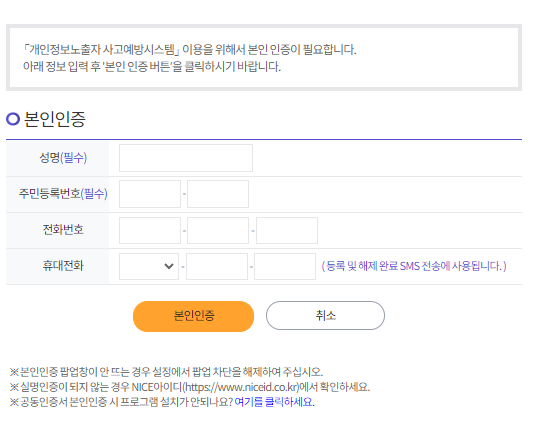Open the 휴대전화 prefix dropdown
This screenshot has height=428, width=536.
click(149, 266)
